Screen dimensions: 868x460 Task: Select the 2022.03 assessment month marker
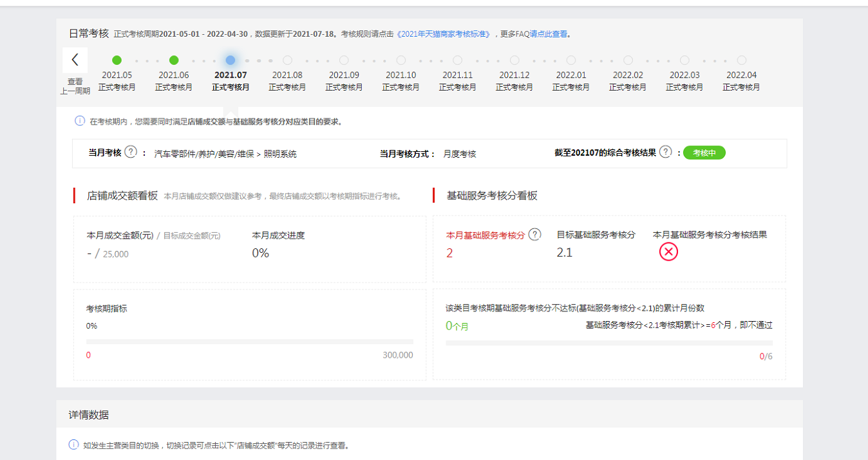pos(684,60)
